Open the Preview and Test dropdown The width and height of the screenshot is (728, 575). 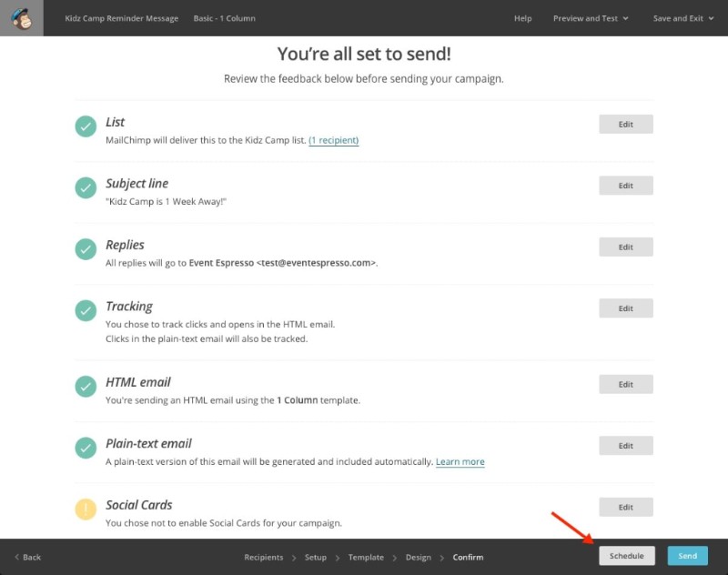coord(591,18)
